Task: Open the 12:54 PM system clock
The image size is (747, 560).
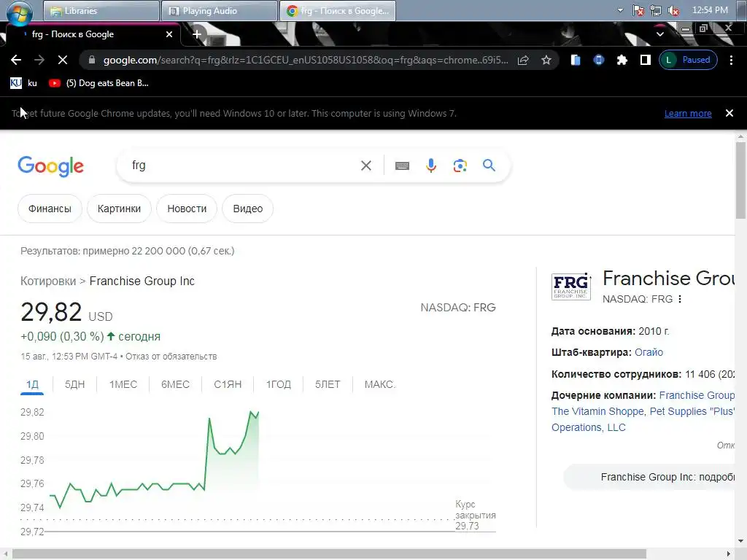Action: point(710,10)
